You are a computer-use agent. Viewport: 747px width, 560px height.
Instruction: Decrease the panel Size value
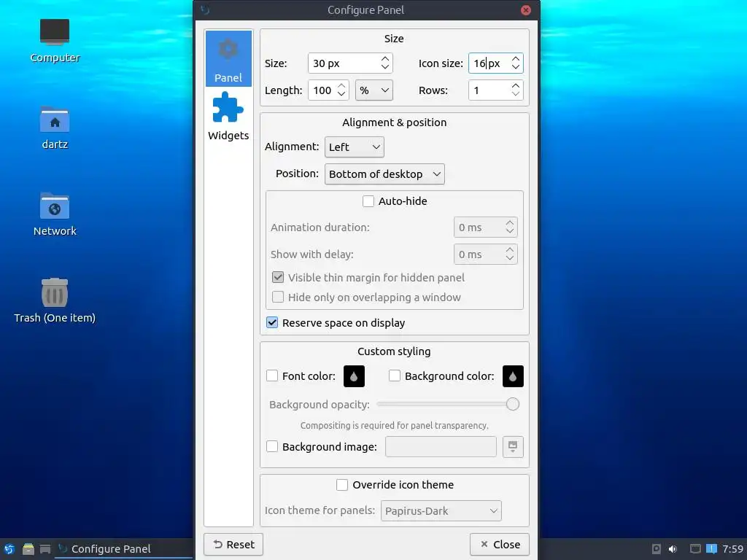385,68
